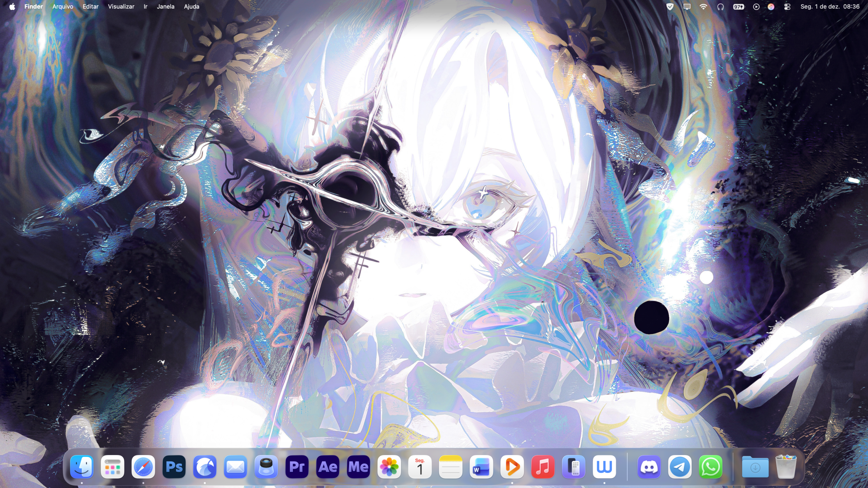Open Adobe Photoshop from the dock
Screen dimensions: 868x488
(x=174, y=467)
